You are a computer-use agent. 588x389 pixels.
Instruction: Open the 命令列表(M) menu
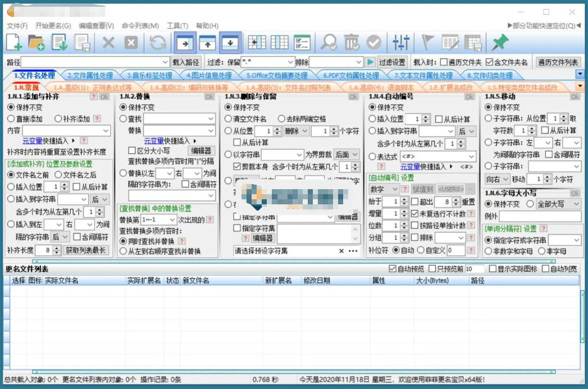[140, 26]
